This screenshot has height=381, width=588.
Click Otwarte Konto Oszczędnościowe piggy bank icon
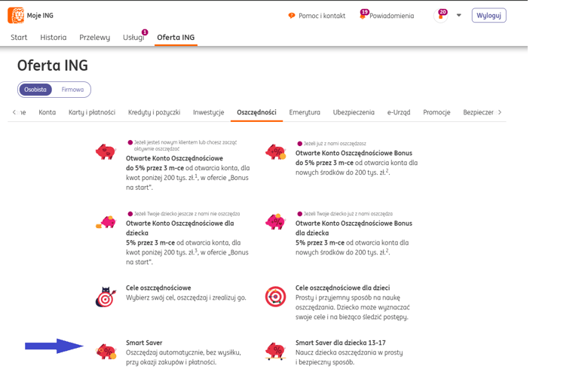point(106,152)
